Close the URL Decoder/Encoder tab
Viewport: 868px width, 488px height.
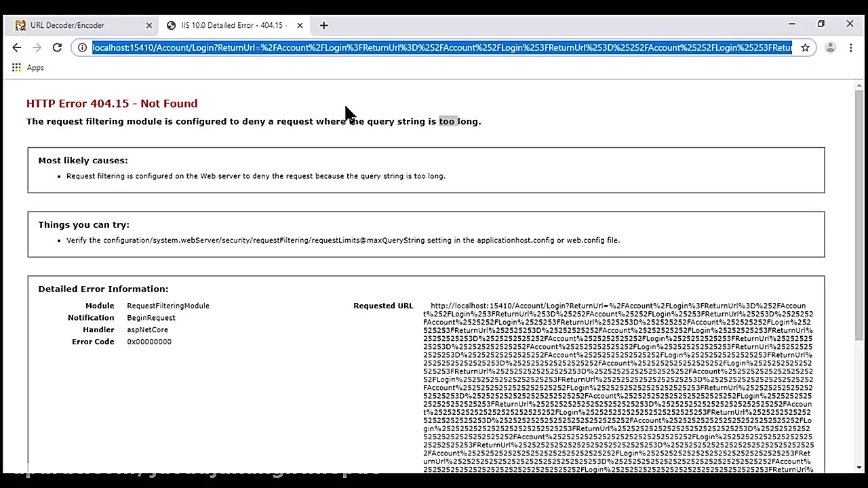click(149, 25)
